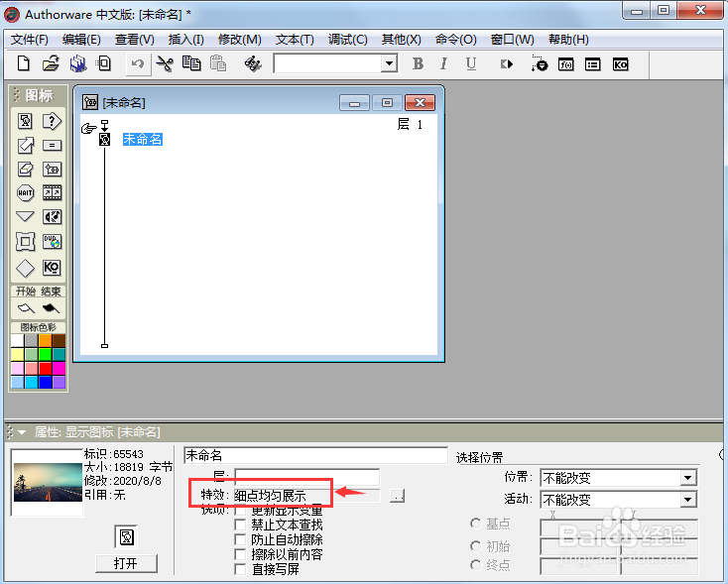Viewport: 728px width, 584px height.
Task: Click Knowledge Objects toolbar icon
Action: (x=620, y=64)
